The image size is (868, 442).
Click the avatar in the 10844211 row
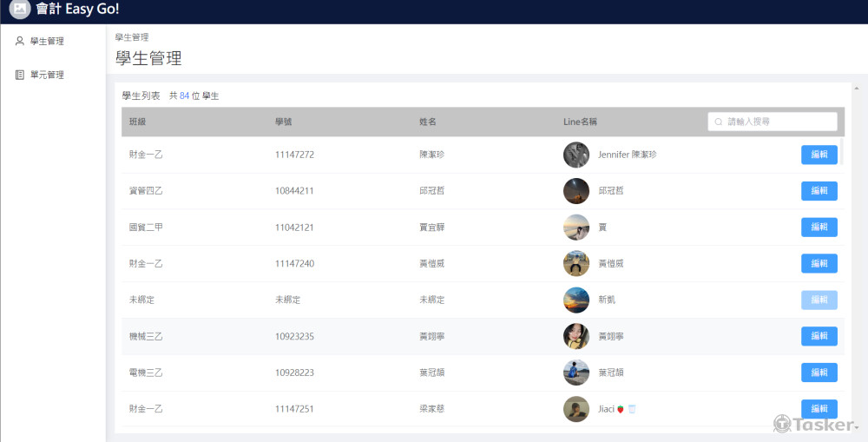point(576,191)
